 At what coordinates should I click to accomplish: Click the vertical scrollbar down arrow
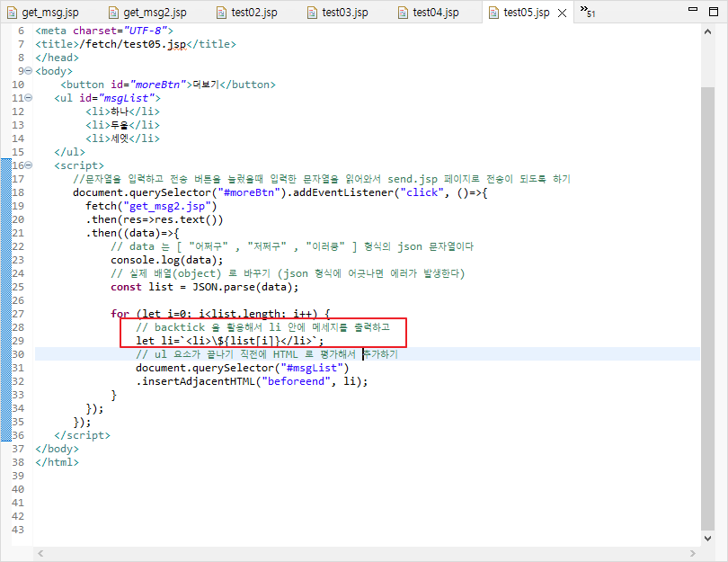click(707, 539)
